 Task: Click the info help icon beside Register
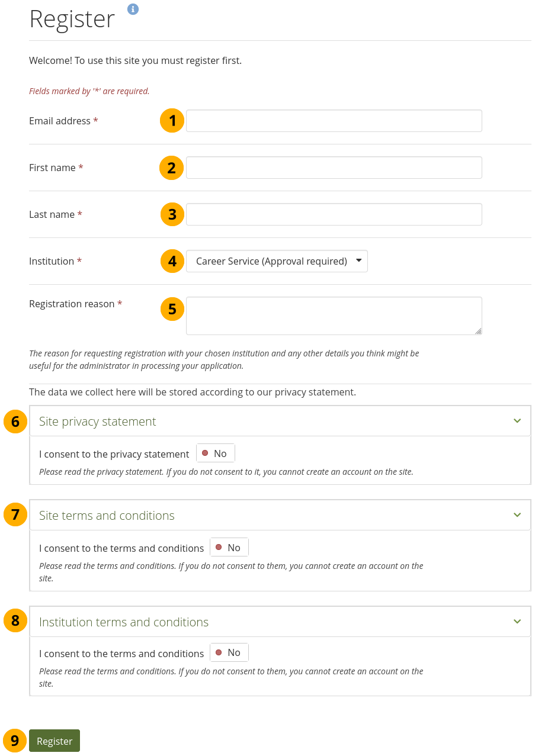coord(133,9)
